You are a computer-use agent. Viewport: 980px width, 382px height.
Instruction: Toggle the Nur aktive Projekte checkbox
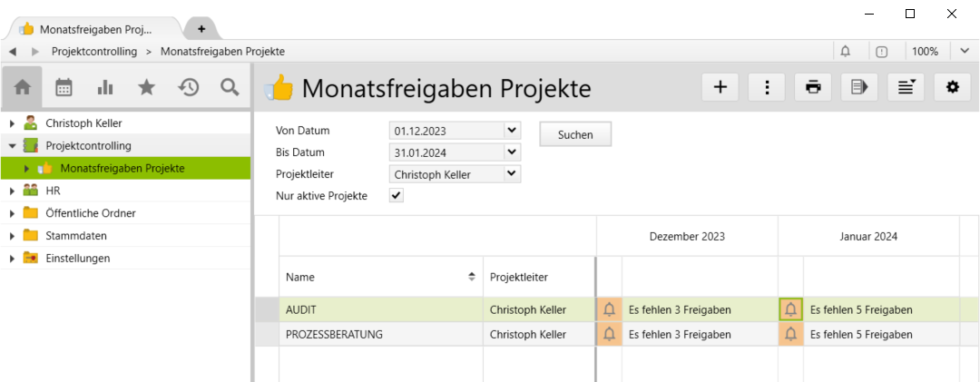coord(397,195)
